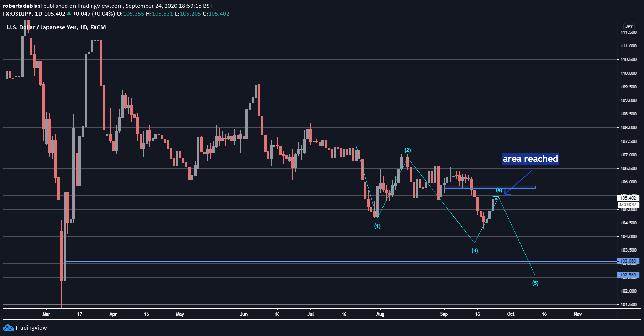Click the 101.500 price axis label
The image size is (644, 336).
tap(628, 305)
